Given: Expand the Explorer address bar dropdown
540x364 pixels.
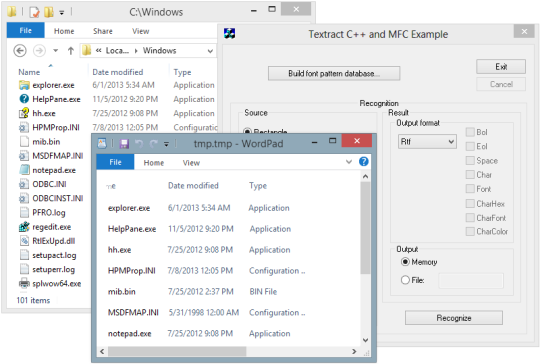Looking at the screenshot, I should (x=210, y=51).
